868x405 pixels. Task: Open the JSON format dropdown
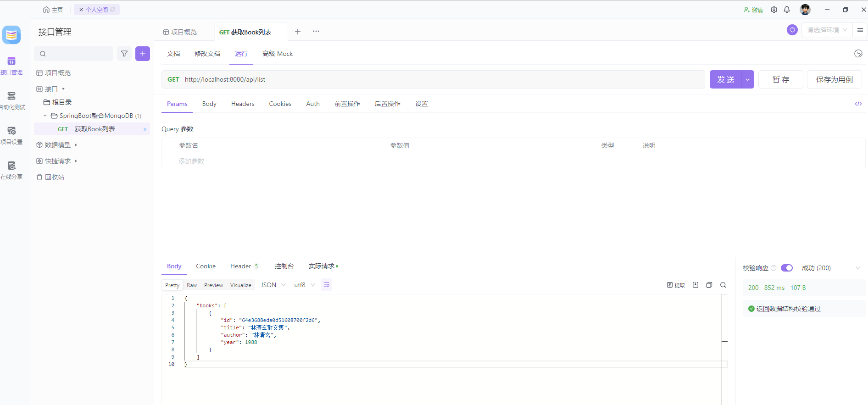click(273, 285)
